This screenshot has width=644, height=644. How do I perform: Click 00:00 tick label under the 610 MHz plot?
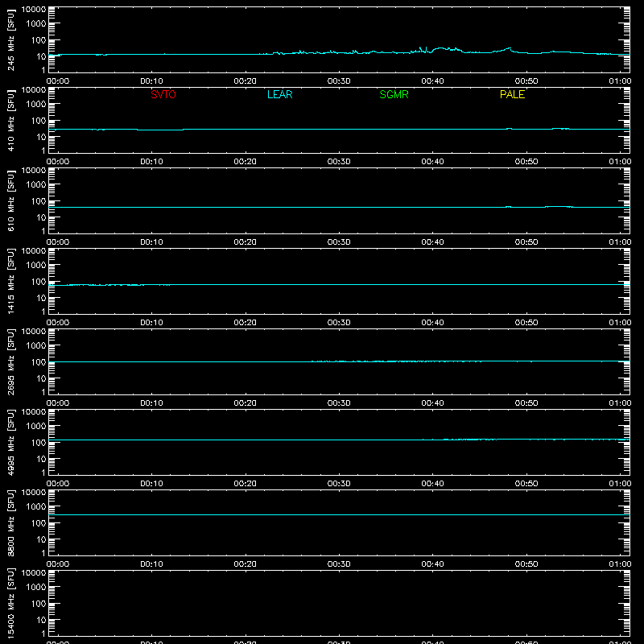pyautogui.click(x=58, y=242)
